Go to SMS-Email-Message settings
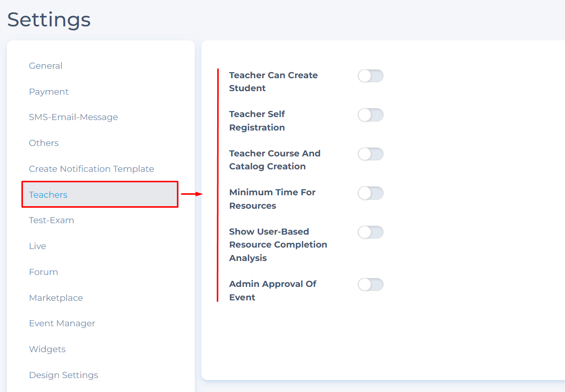Viewport: 565px width, 392px height. click(x=73, y=117)
